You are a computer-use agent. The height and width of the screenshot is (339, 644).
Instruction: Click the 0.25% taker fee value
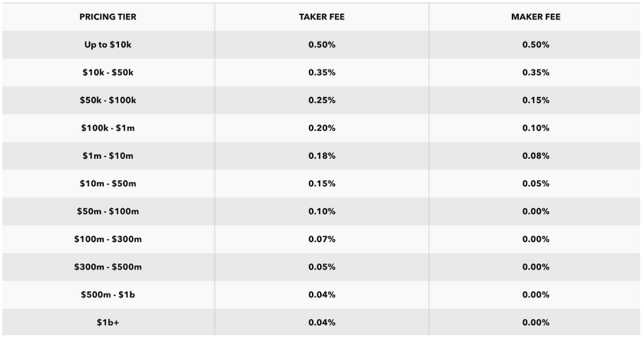[321, 100]
